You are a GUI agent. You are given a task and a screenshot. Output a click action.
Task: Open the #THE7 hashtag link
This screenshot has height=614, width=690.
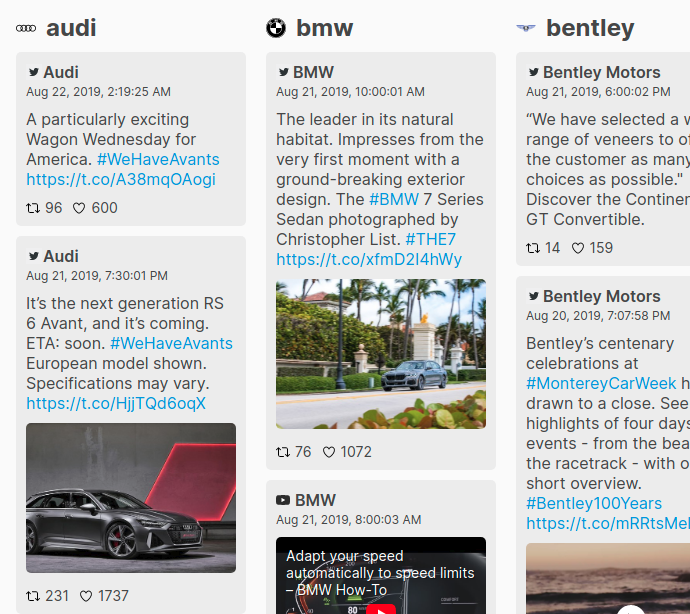[x=430, y=239]
